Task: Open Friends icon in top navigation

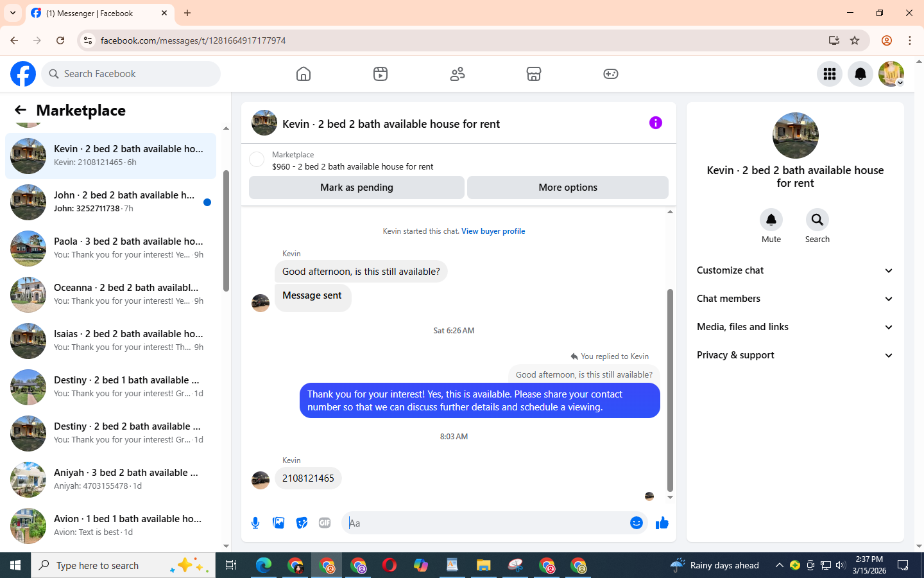Action: click(458, 74)
